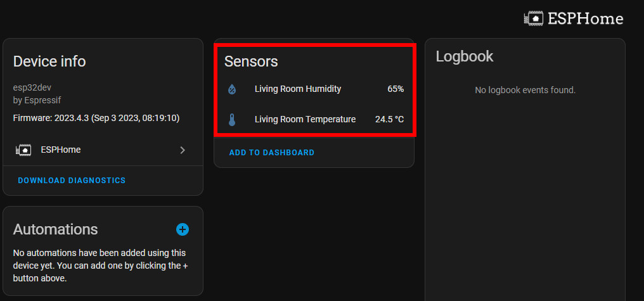
Task: Click the 65% humidity value
Action: pyautogui.click(x=396, y=89)
